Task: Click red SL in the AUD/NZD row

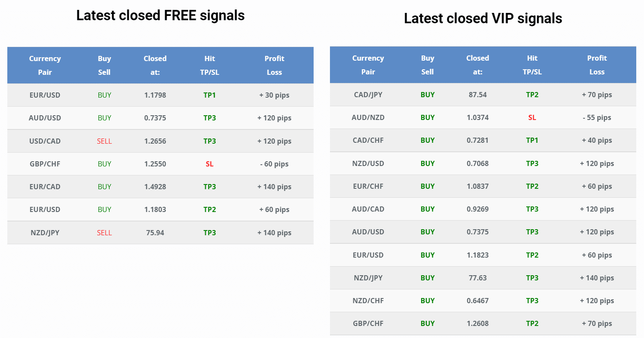Action: 532,117
